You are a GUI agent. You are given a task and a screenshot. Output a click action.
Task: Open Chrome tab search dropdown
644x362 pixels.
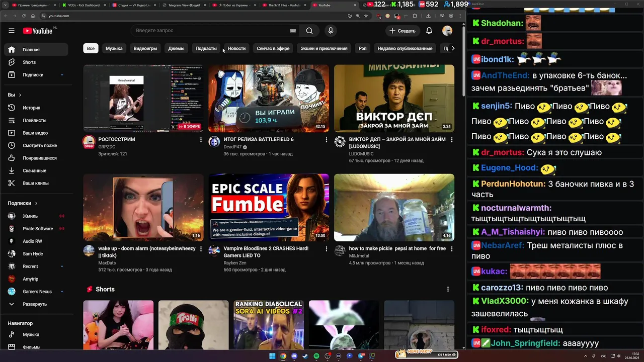click(5, 5)
